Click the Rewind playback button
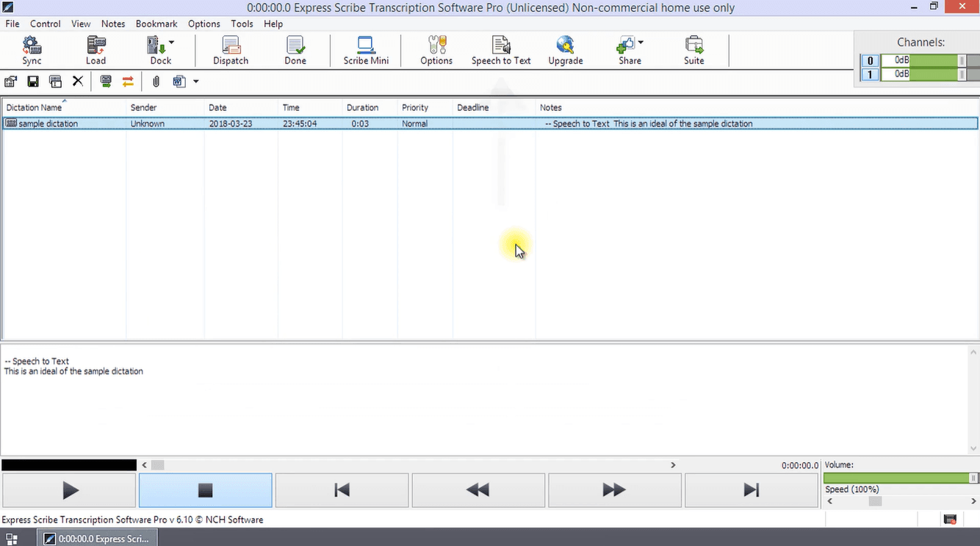 tap(478, 490)
